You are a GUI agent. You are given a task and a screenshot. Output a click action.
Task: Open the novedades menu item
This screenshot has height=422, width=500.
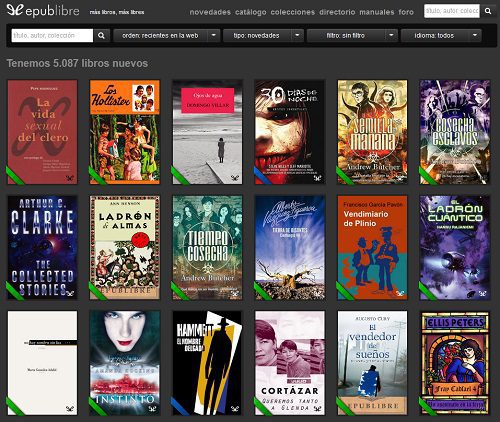(210, 12)
